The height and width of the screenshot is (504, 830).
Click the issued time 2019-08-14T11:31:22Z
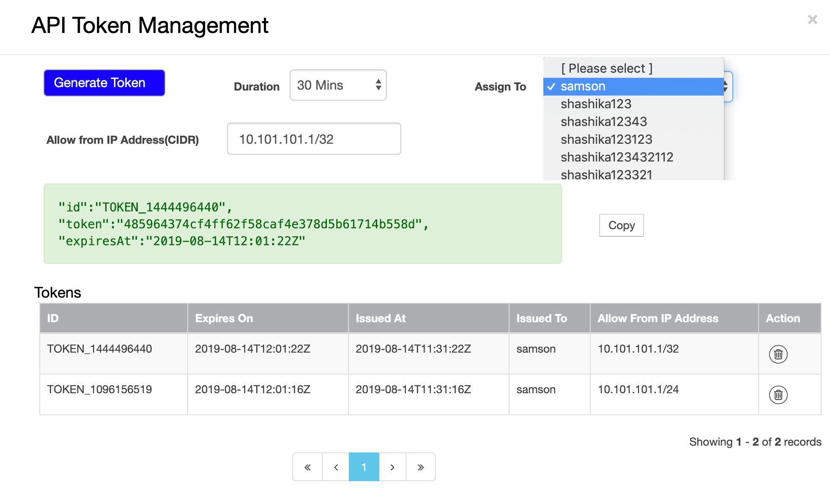coord(429,354)
